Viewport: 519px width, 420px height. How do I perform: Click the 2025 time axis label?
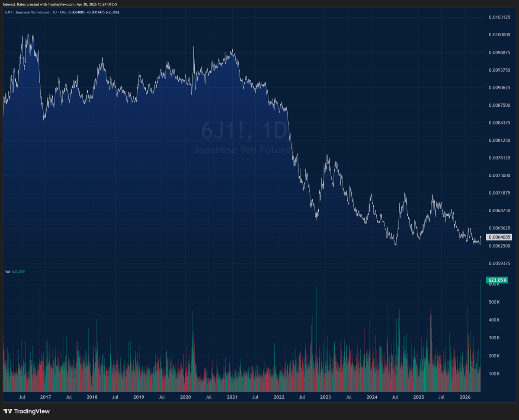click(419, 397)
